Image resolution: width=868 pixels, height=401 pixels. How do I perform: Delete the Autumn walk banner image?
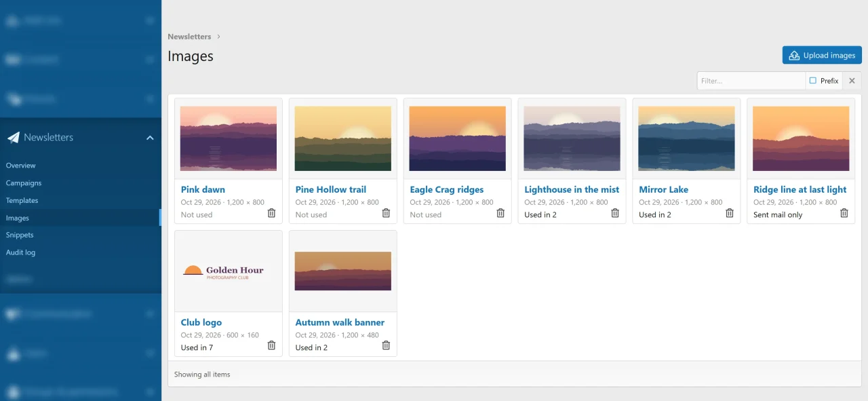(x=386, y=345)
